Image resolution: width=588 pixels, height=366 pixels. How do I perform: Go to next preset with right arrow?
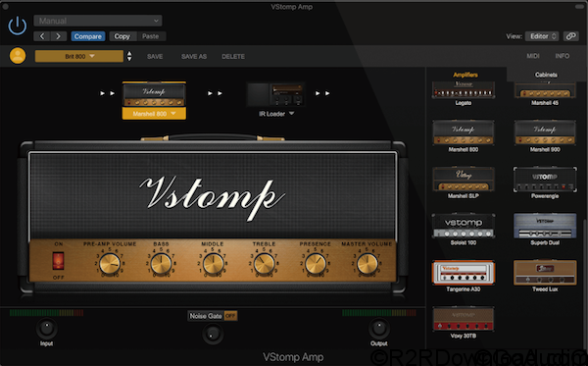click(x=58, y=36)
